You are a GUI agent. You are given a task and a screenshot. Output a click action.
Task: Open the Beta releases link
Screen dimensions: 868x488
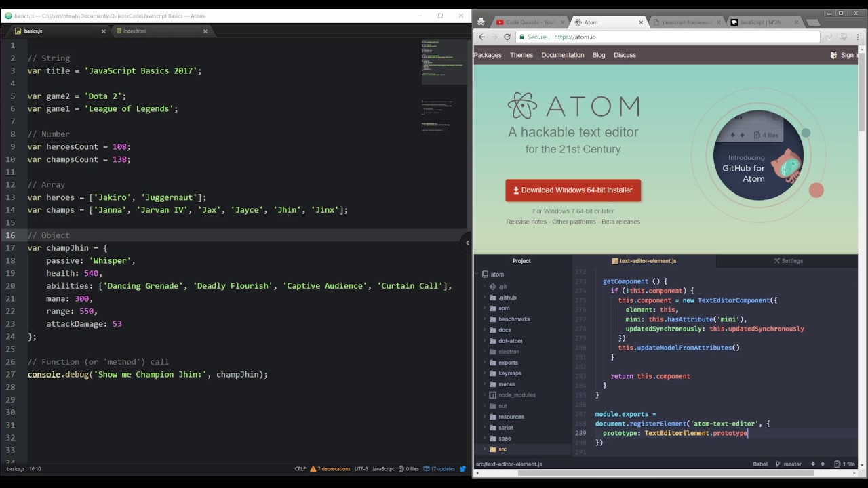pos(620,222)
